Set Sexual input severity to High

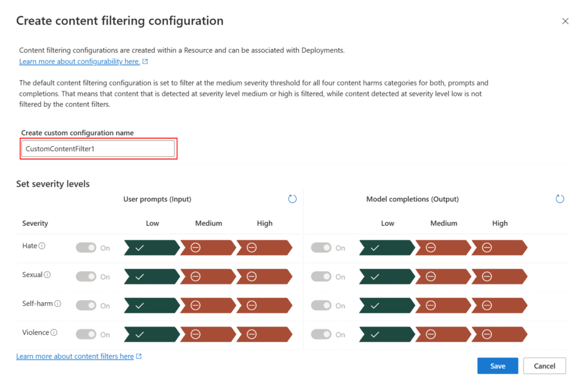coord(264,276)
